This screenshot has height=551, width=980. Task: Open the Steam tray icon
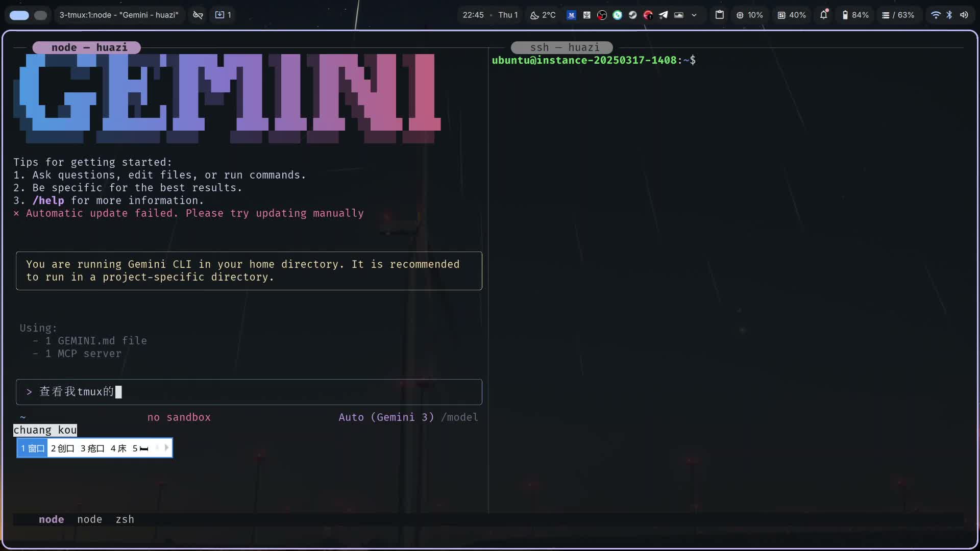point(633,15)
